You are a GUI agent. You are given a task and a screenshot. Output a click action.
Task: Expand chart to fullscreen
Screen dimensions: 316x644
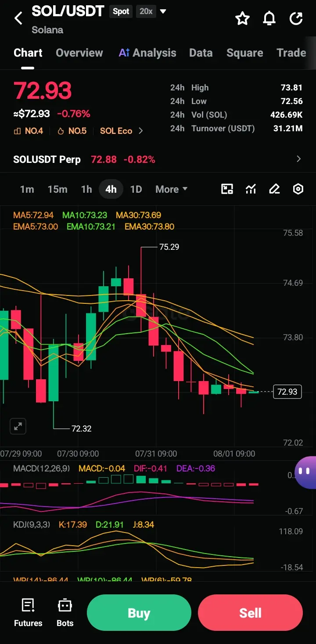click(x=18, y=426)
